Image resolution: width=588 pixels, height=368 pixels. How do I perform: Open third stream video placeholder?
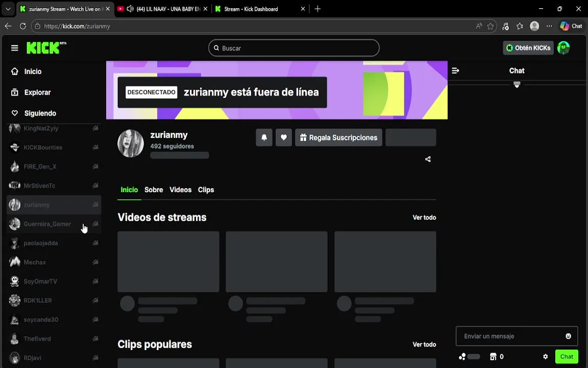coord(385,262)
